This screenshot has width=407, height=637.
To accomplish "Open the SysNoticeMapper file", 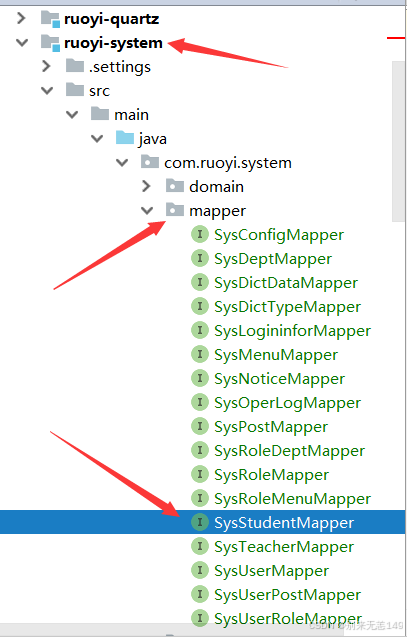I will coord(279,379).
